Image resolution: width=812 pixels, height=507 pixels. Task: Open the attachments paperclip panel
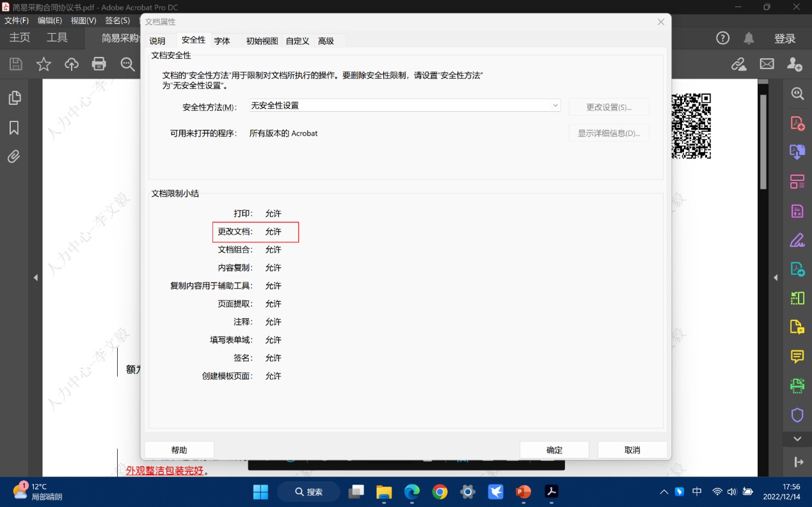click(14, 157)
